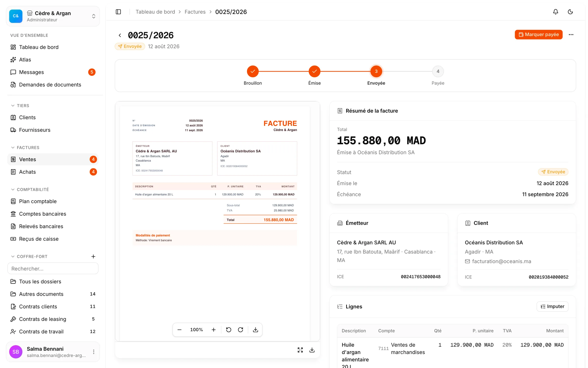Collapse the COMPTABILITÉ section

point(30,190)
